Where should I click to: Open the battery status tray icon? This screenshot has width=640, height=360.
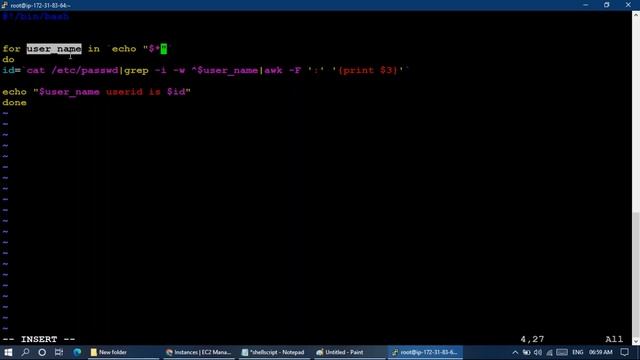pyautogui.click(x=527, y=352)
